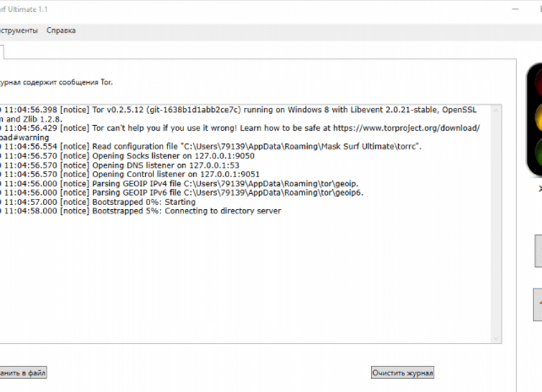
Task: Open the partially visible Инструменты menu
Action: tap(19, 31)
